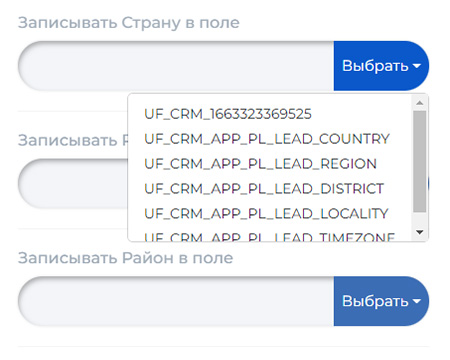The width and height of the screenshot is (450, 360).
Task: Select partially visible UF_CRM_APP_PL_LEAD_TIMEZONE option
Action: [270, 236]
